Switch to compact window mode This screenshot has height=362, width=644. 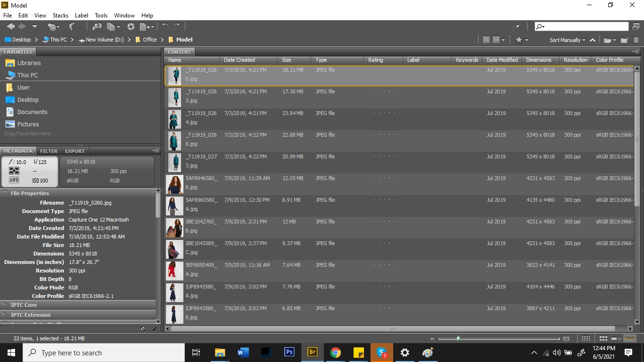636,27
